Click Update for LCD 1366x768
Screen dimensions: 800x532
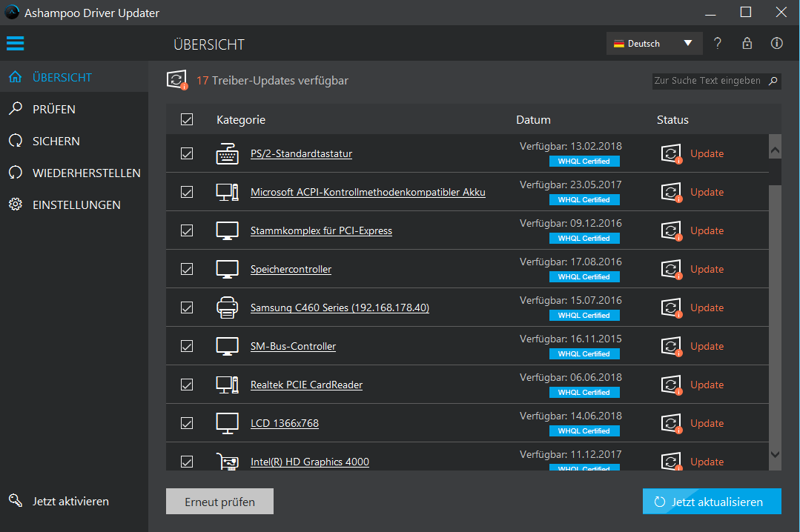[x=707, y=423]
